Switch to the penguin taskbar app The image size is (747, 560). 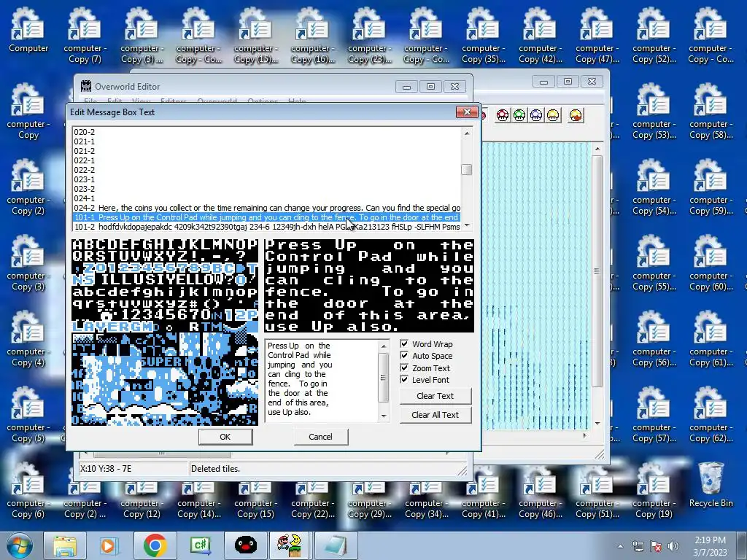(x=245, y=545)
